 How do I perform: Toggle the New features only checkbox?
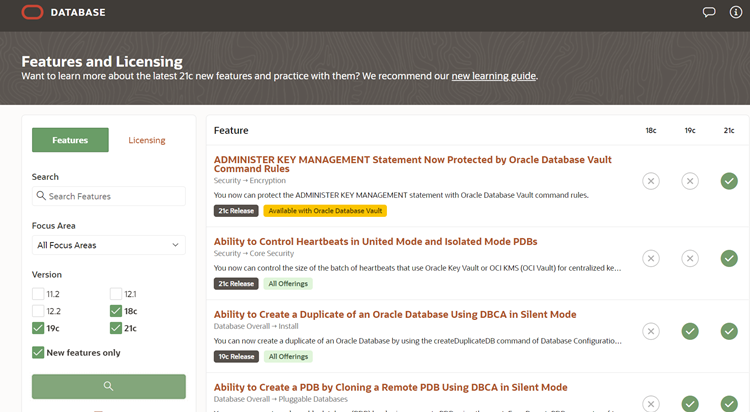pyautogui.click(x=38, y=352)
